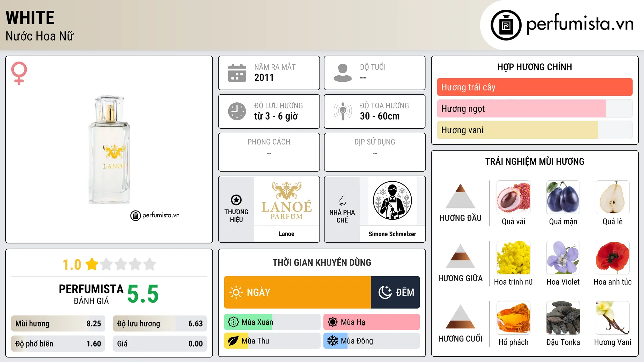The image size is (644, 362).
Task: Click the Đêm nighttime usage bar
Action: click(396, 292)
